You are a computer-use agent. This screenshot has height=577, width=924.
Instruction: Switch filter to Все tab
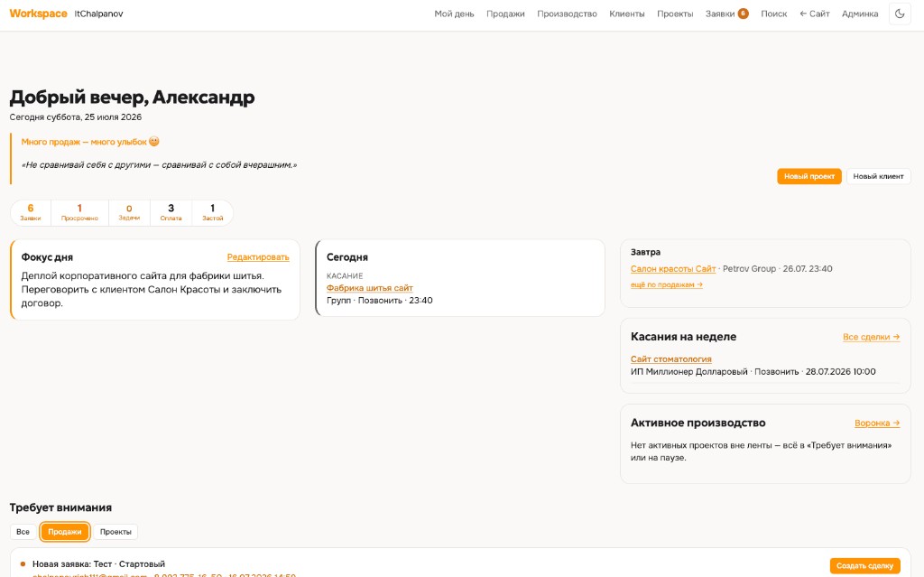[x=23, y=532]
